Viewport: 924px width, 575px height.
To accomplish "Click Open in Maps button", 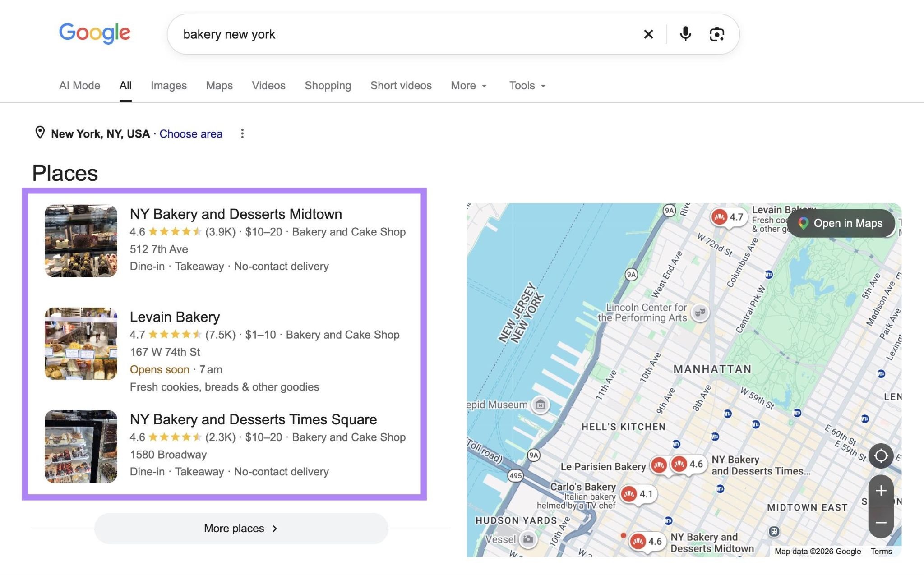I will (841, 223).
